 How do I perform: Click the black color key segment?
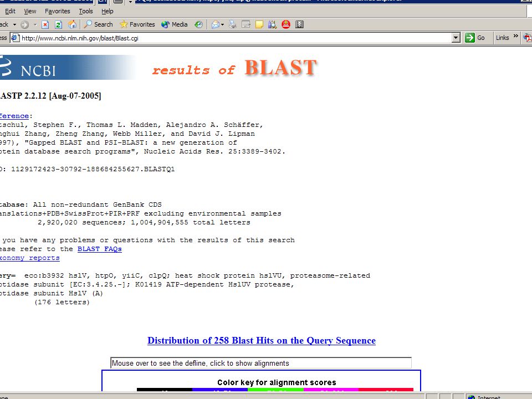(165, 390)
